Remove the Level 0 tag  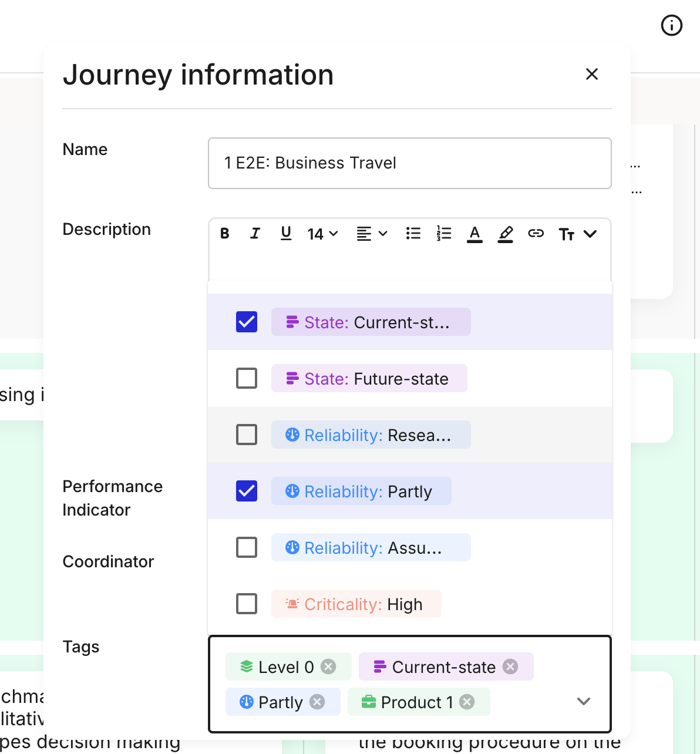click(329, 667)
